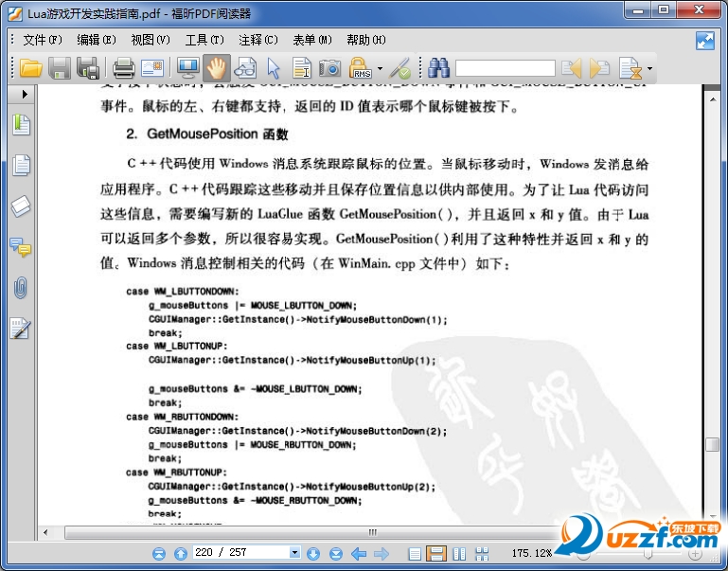Click the binoculars search icon
This screenshot has width=728, height=571.
(x=438, y=69)
